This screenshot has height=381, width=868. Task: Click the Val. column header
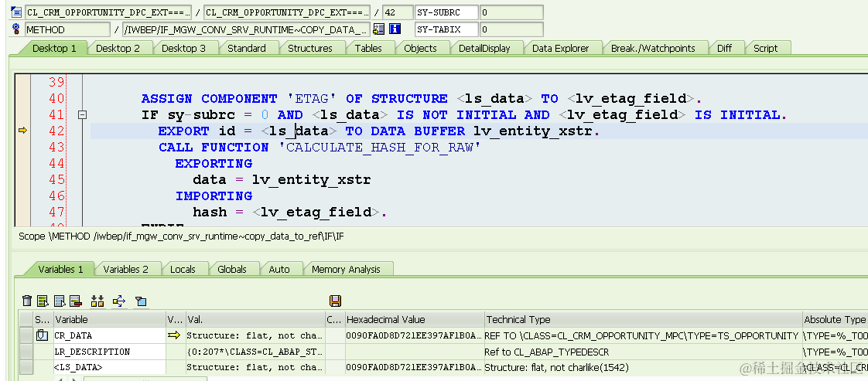[255, 319]
